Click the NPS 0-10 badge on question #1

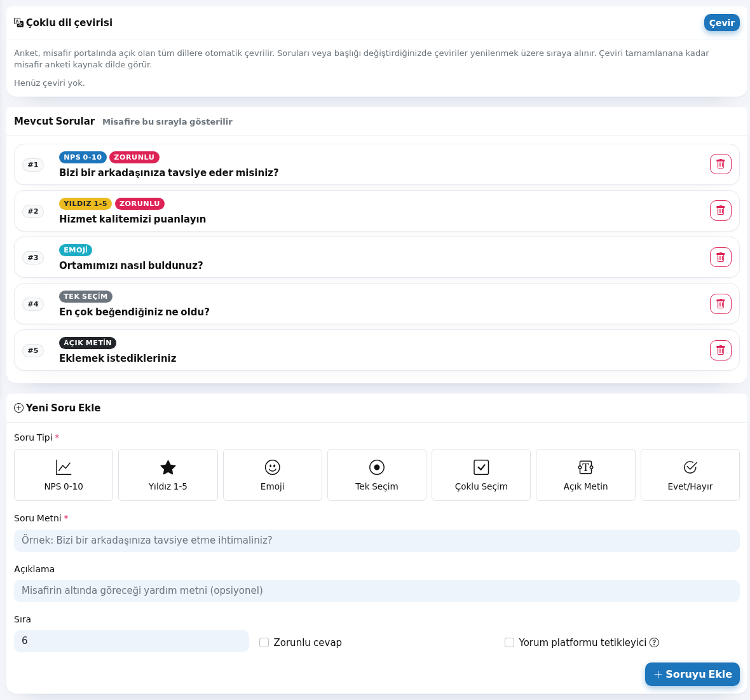[83, 157]
